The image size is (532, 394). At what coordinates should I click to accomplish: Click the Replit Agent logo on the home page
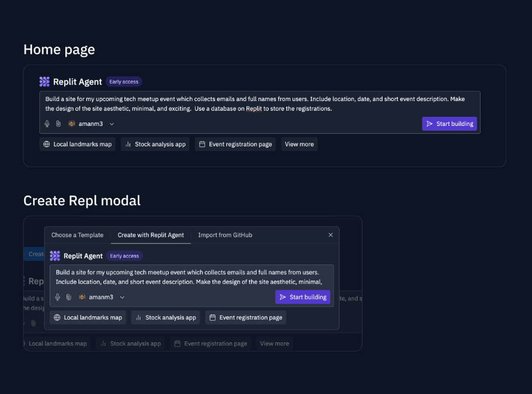point(44,81)
